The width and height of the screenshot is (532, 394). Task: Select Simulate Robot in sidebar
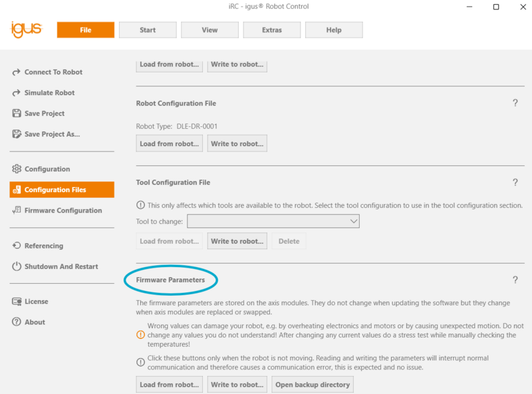click(x=62, y=93)
